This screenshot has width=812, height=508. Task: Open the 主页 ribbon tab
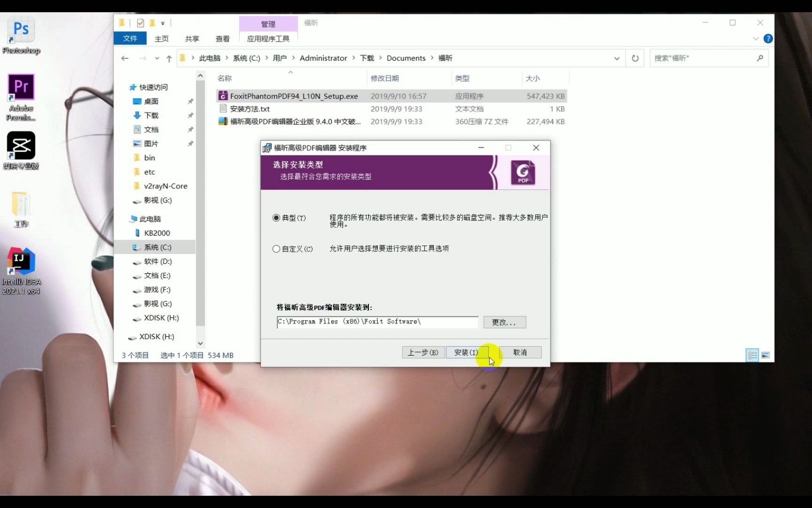(x=161, y=39)
